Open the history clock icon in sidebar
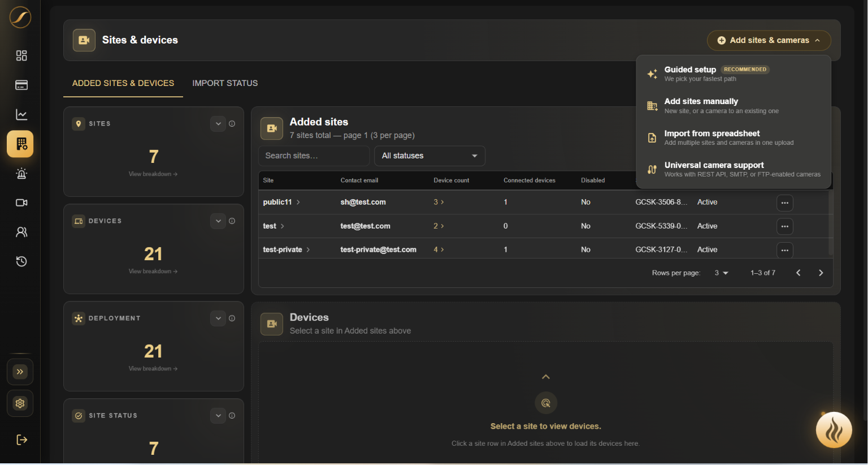The width and height of the screenshot is (868, 465). tap(21, 261)
